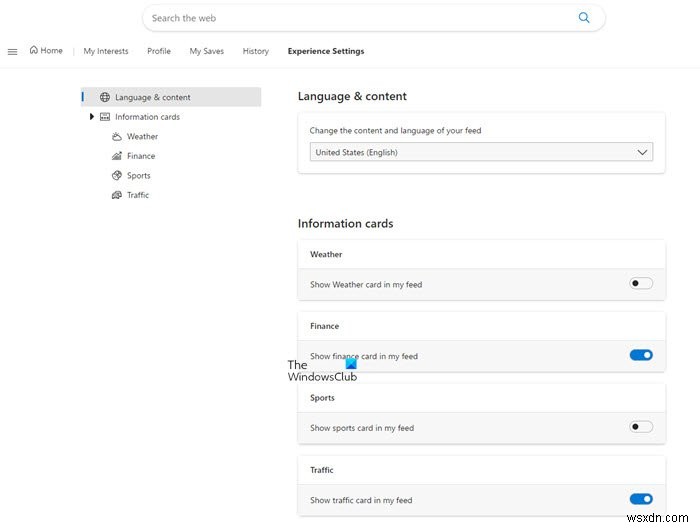
Task: Open the My Interests tab
Action: [x=106, y=51]
